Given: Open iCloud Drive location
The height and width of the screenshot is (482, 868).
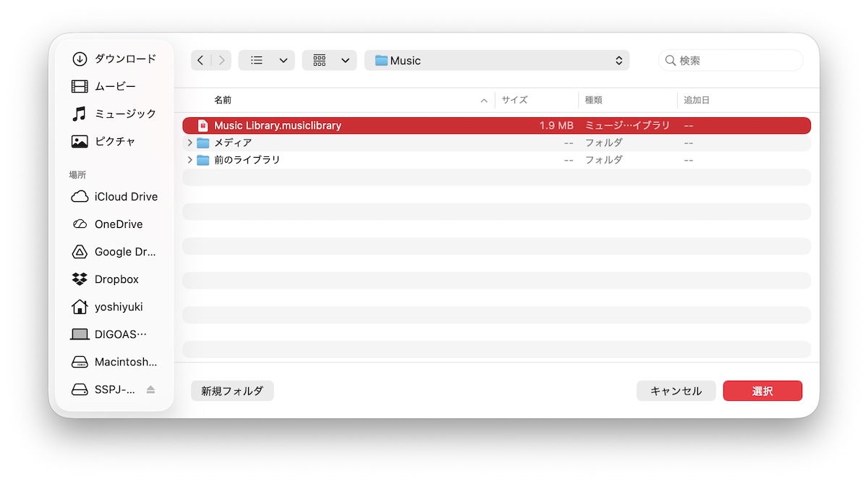Looking at the screenshot, I should (x=114, y=197).
